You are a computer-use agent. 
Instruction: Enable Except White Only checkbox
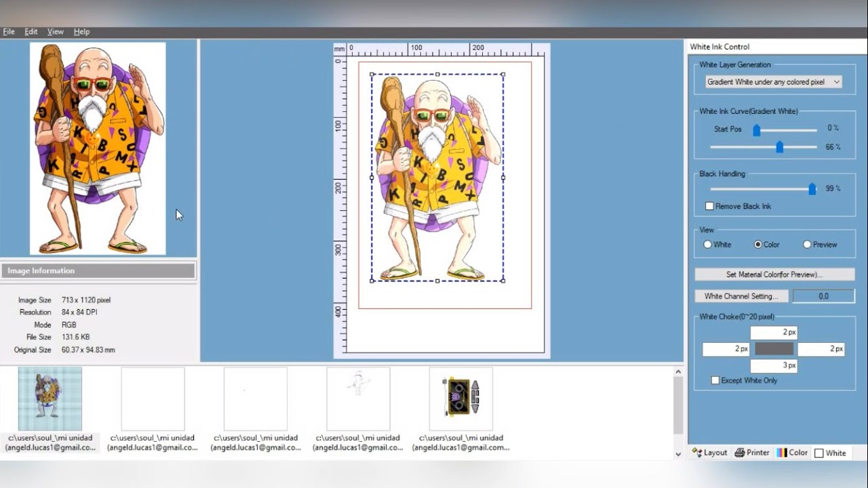tap(715, 380)
